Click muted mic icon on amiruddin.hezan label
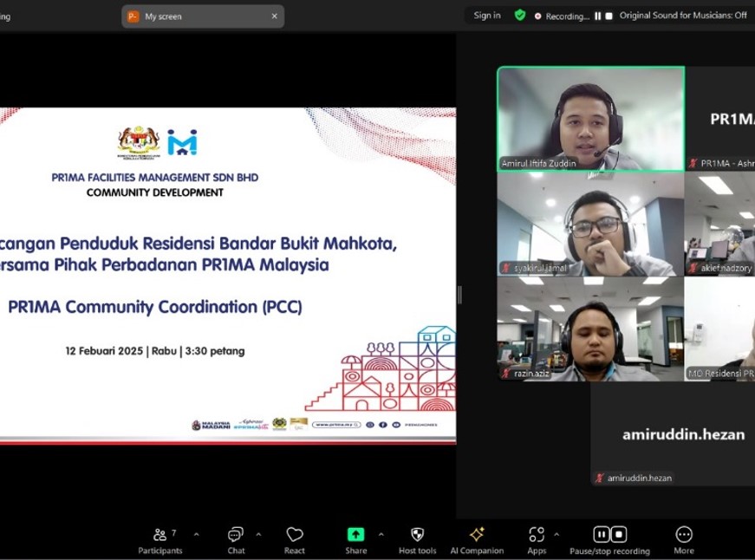The height and width of the screenshot is (560, 755). pyautogui.click(x=600, y=479)
